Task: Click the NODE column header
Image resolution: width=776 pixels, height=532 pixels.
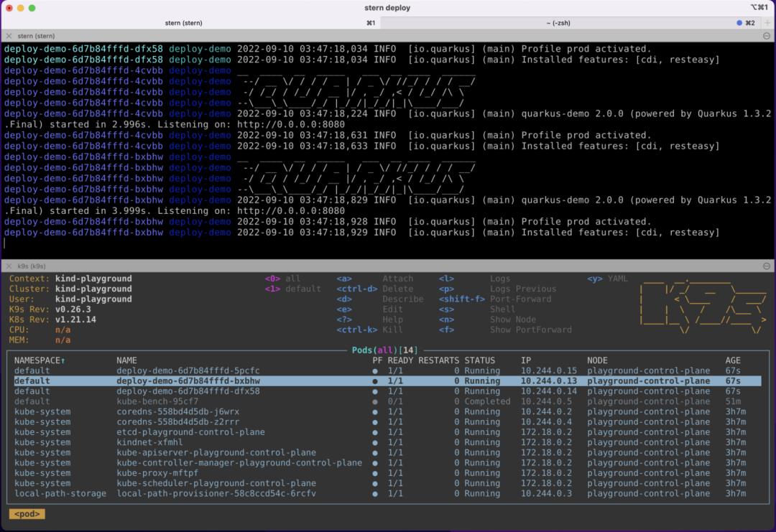Action: coord(597,360)
